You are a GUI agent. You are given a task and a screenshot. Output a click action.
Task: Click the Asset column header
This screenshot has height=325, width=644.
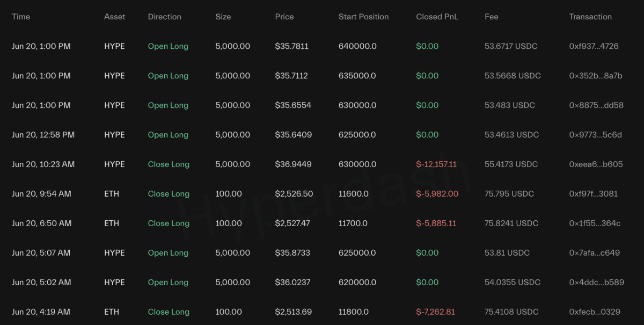(x=114, y=17)
